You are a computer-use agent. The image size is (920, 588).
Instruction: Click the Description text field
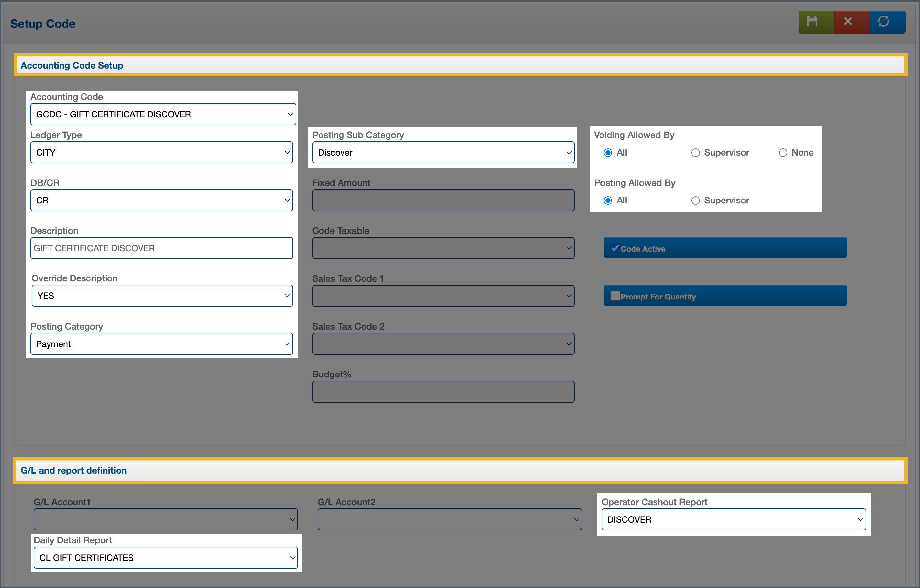click(162, 248)
